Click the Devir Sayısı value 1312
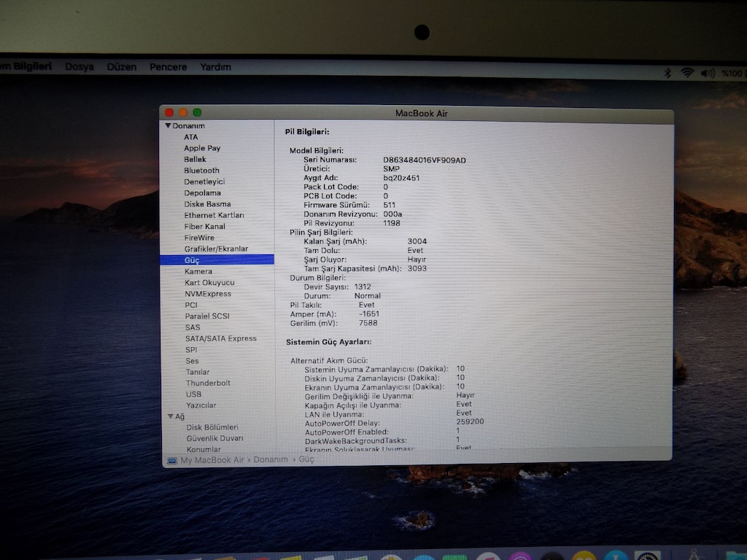The image size is (747, 560). pos(363,287)
